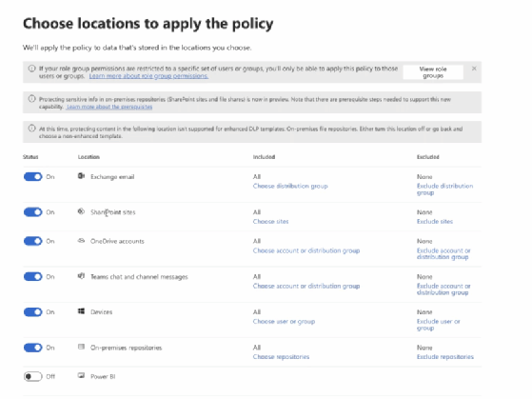This screenshot has height=399, width=532.
Task: Click the OneDrive accounts cloud icon
Action: pos(81,241)
